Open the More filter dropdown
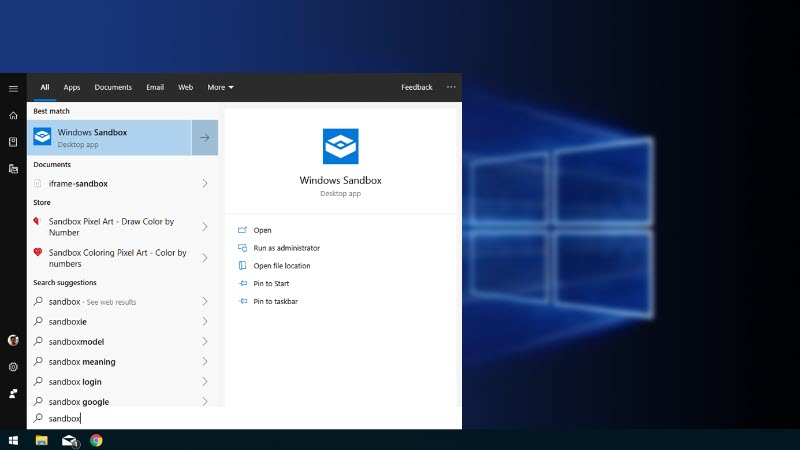Screen dimensions: 800x450 220,87
